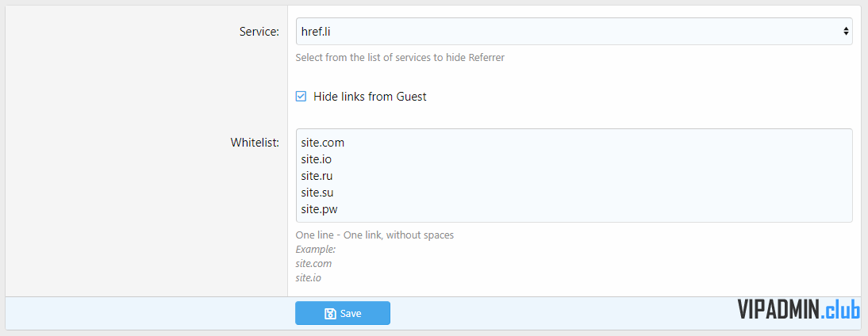The height and width of the screenshot is (336, 868).
Task: Click the italic site.io example below whitelist
Action: coord(309,278)
